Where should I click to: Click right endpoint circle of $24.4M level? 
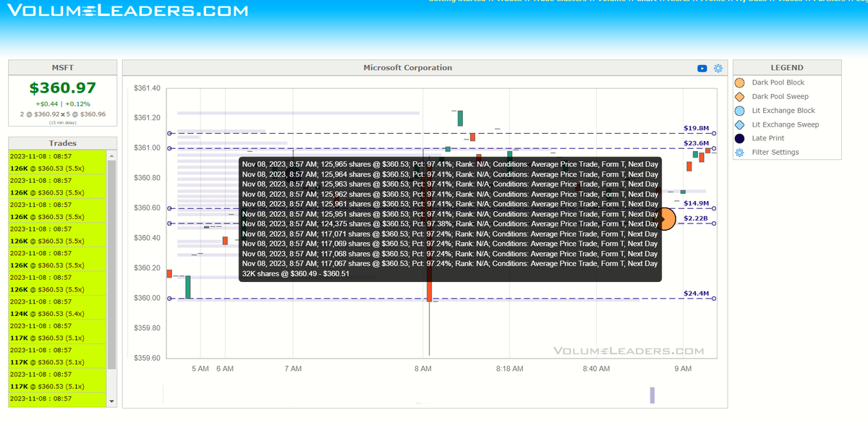tap(714, 299)
